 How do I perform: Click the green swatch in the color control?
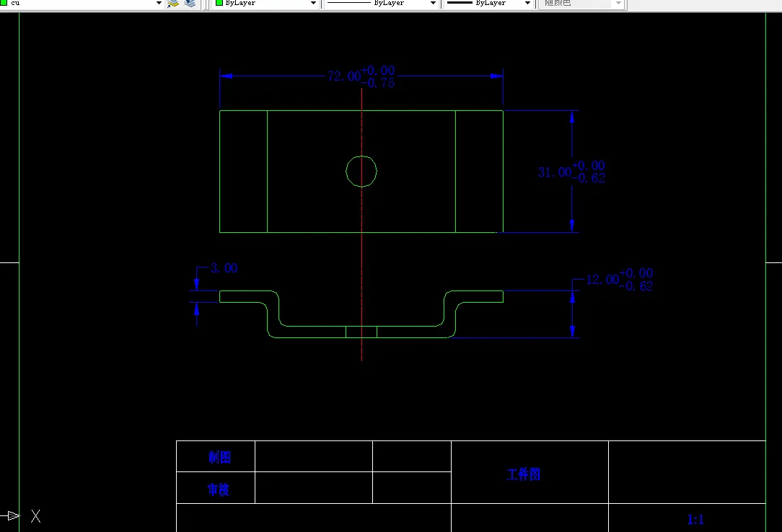[x=221, y=4]
